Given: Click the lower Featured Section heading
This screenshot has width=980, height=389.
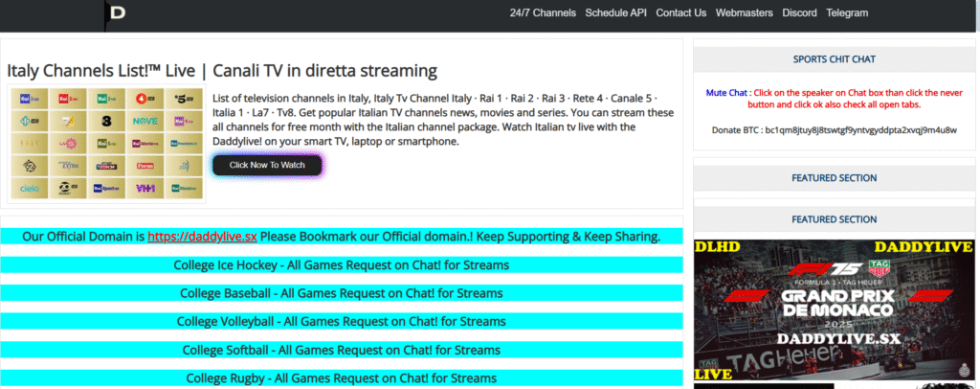Looking at the screenshot, I should click(834, 219).
